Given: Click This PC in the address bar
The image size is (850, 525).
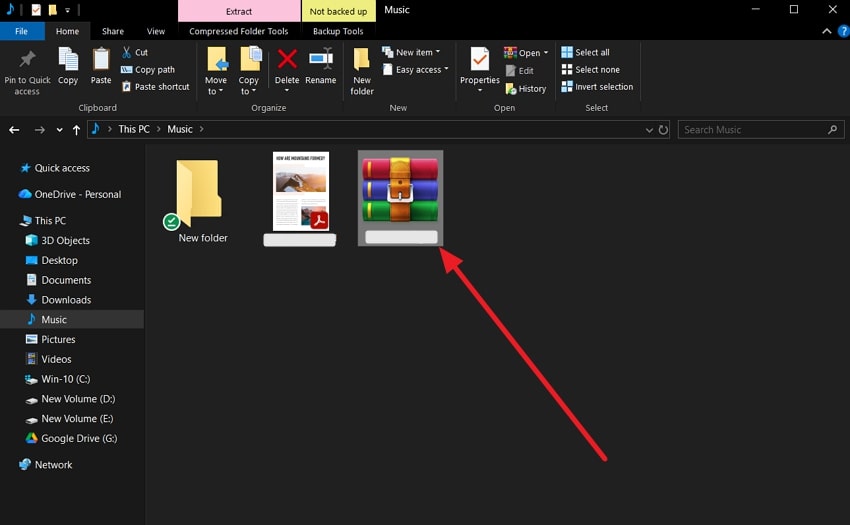Looking at the screenshot, I should coord(134,129).
